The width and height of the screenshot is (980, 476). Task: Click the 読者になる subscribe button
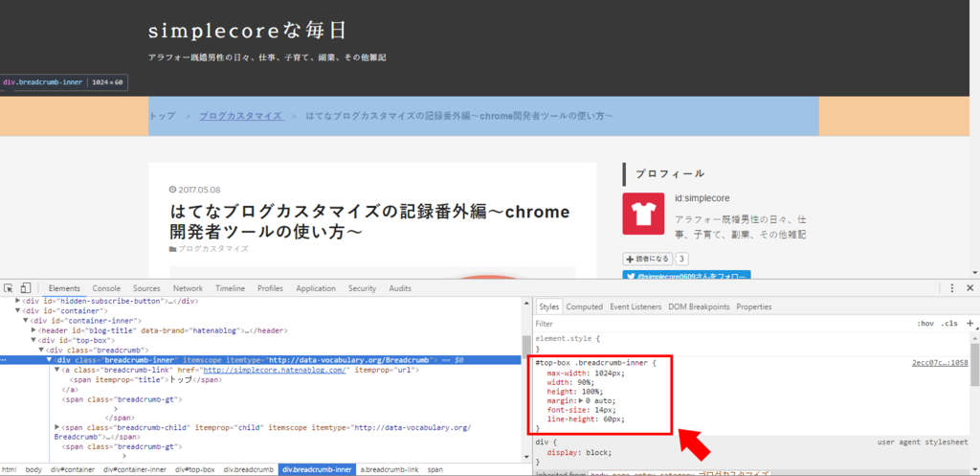click(x=648, y=259)
